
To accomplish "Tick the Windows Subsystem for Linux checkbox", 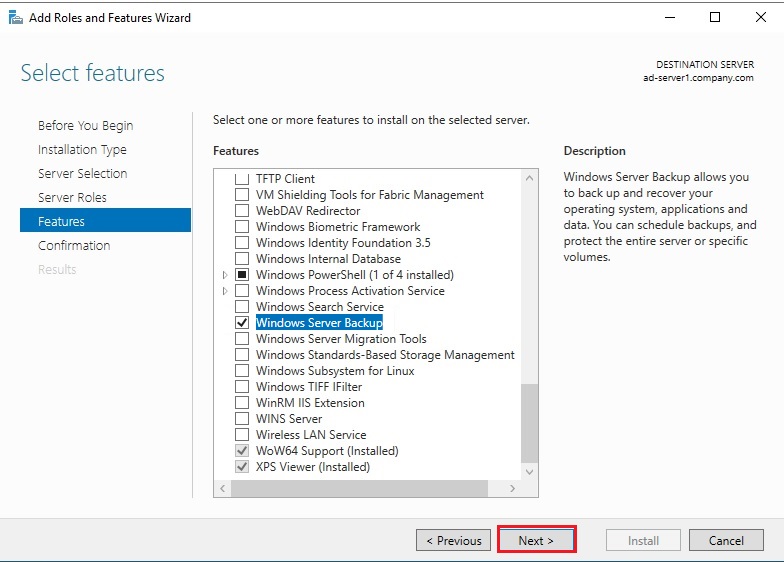I will (241, 371).
